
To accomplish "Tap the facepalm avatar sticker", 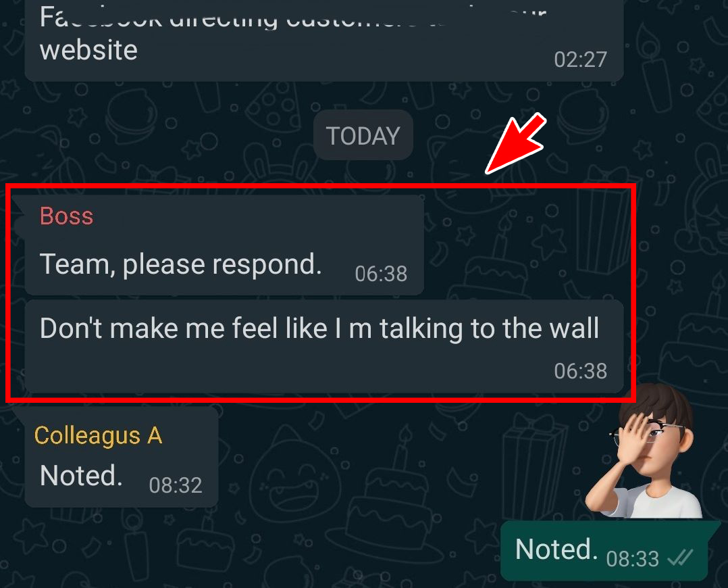I will click(644, 450).
